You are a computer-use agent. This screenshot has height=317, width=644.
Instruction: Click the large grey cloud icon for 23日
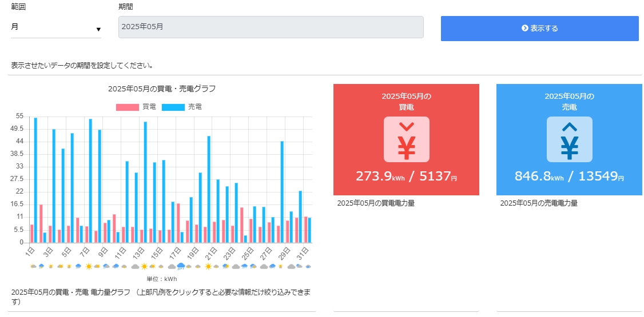236,267
